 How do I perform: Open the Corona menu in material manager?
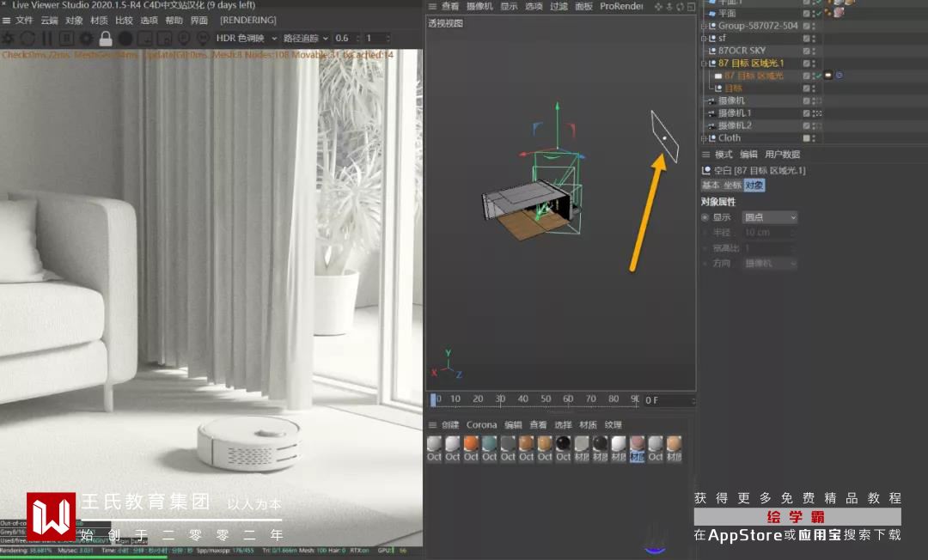coord(482,424)
